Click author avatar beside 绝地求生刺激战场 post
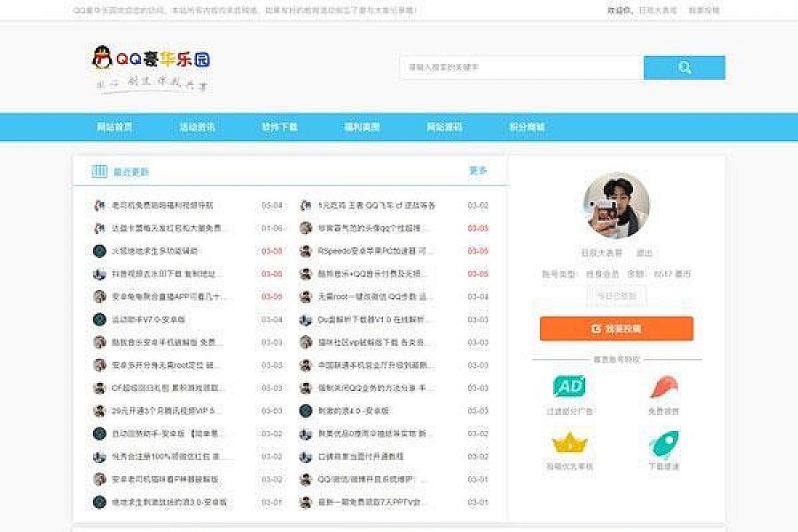The height and width of the screenshot is (532, 798). coord(99,502)
